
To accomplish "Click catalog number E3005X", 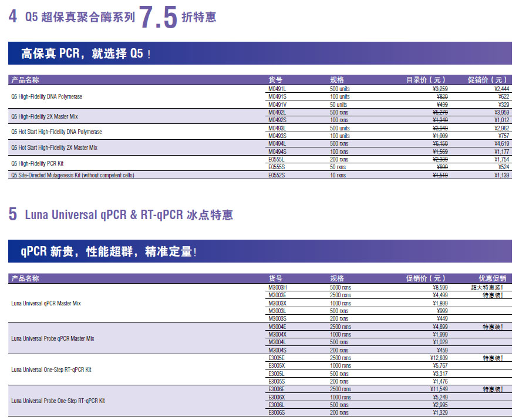I will [277, 366].
